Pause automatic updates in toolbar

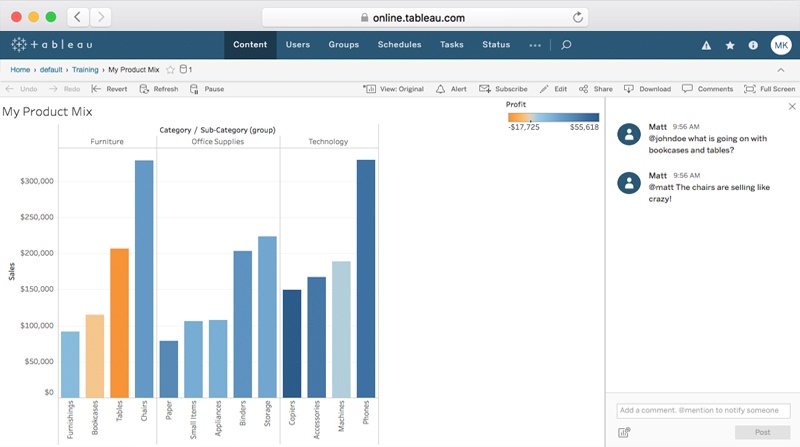tap(207, 89)
